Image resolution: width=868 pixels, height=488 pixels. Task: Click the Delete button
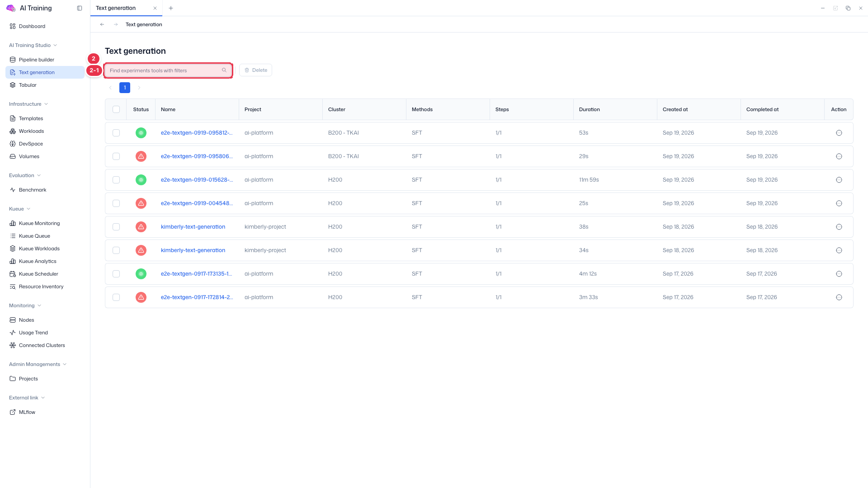pyautogui.click(x=255, y=70)
